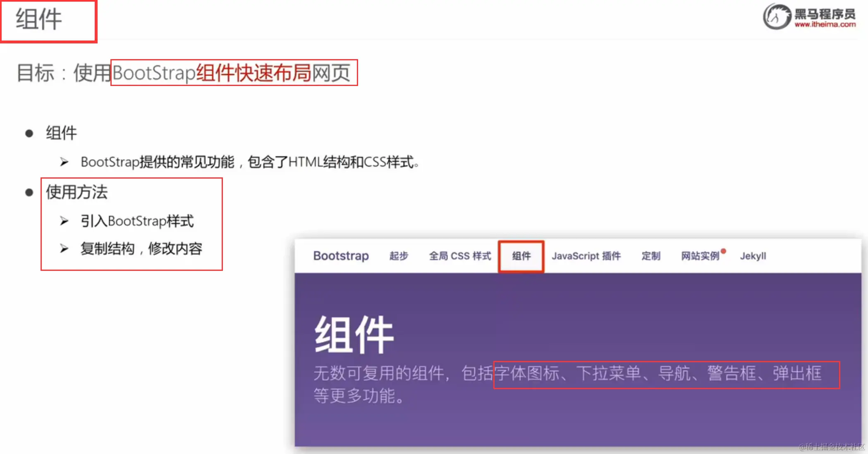This screenshot has height=454, width=868.
Task: Click the arrow bullet before 复制结构
Action: 64,249
